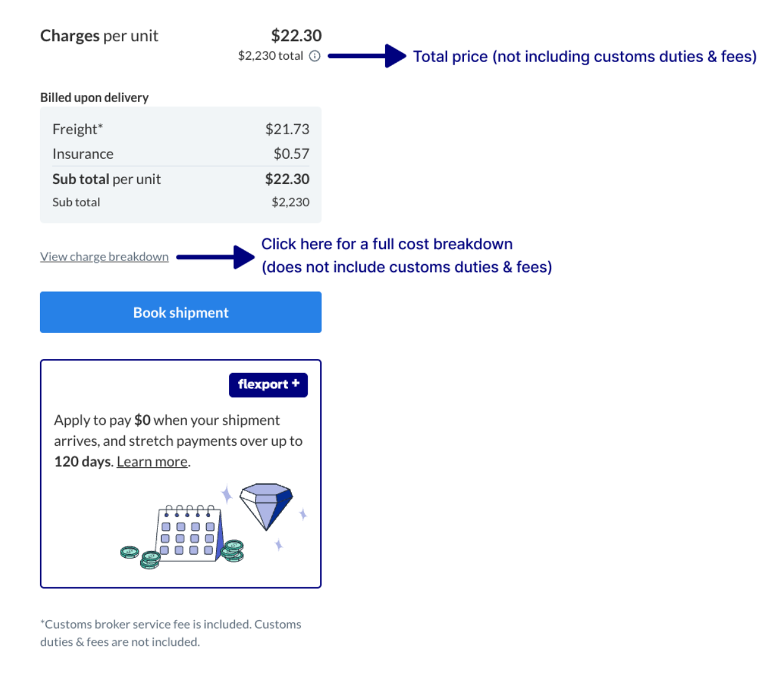
Task: Click the info icon beside $2,230 total
Action: click(x=314, y=56)
